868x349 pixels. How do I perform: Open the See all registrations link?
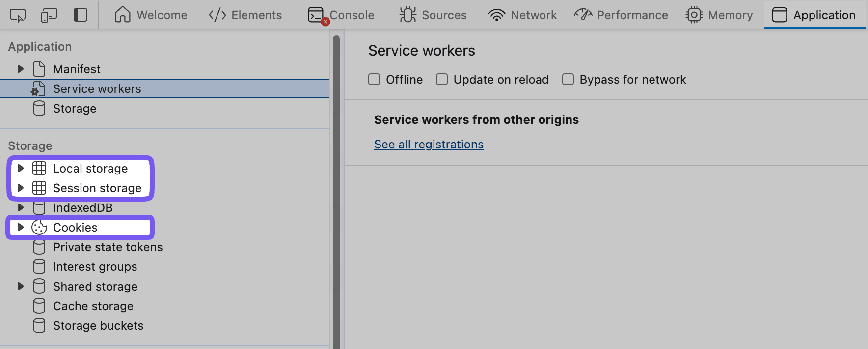[429, 145]
